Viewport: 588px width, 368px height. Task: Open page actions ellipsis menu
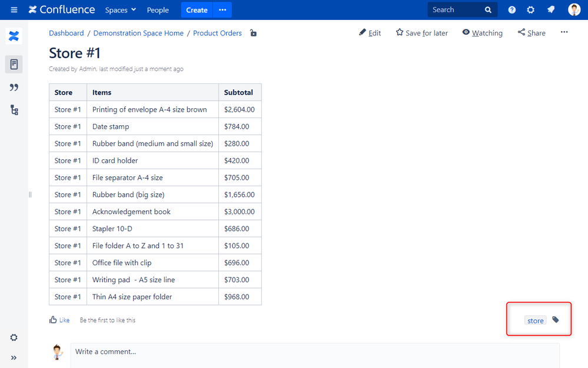click(x=564, y=32)
